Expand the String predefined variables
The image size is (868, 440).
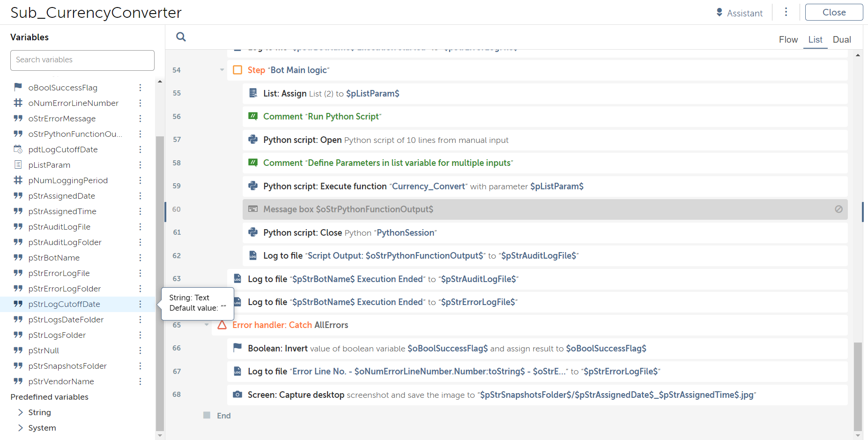[20, 412]
